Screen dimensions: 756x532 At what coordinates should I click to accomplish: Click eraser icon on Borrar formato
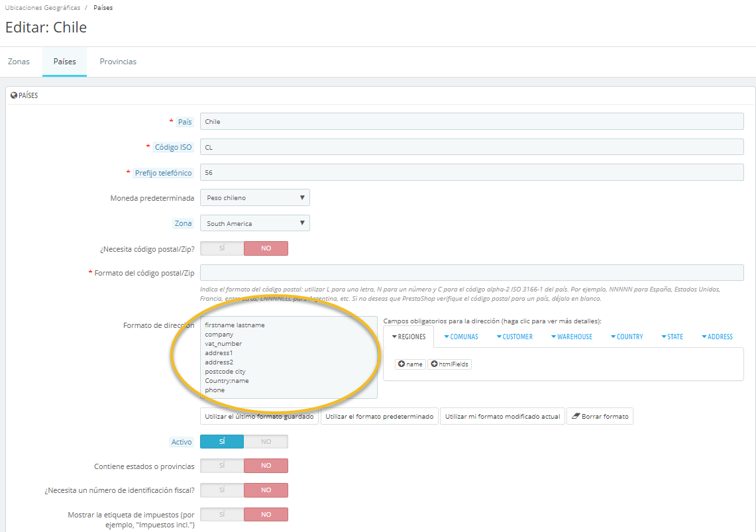tap(575, 416)
